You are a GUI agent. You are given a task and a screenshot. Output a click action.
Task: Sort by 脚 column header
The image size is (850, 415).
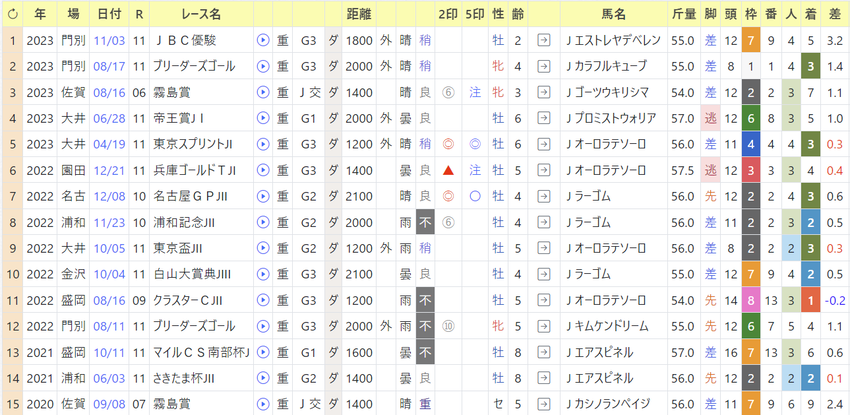click(x=711, y=15)
